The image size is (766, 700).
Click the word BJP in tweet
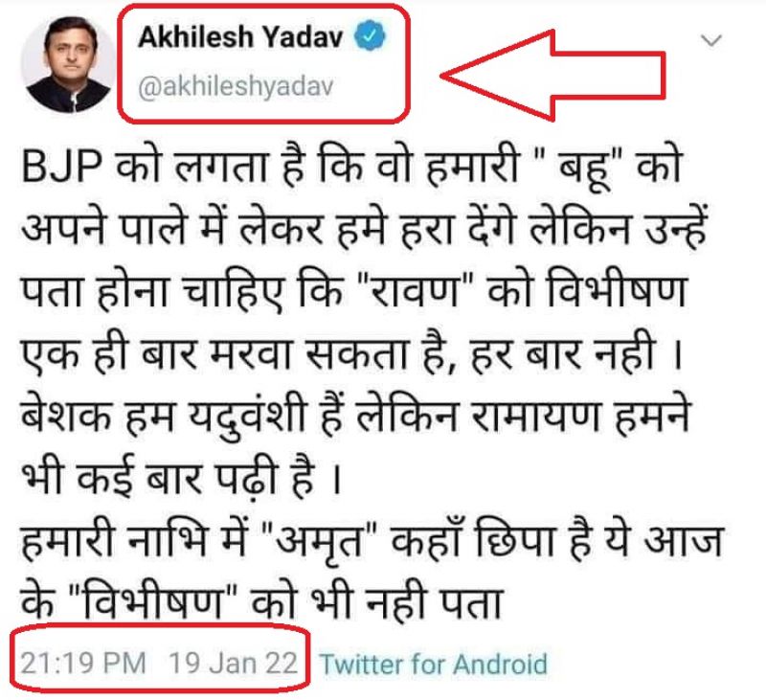coord(62,166)
